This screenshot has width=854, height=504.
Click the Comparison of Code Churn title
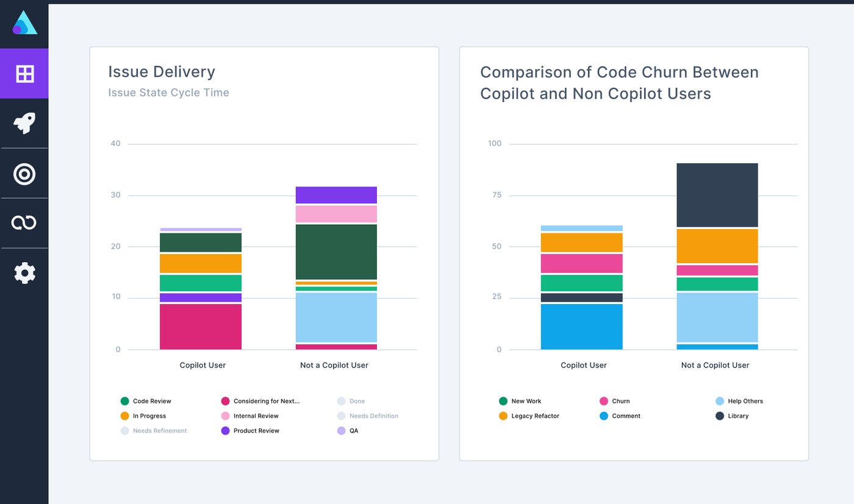(x=619, y=83)
